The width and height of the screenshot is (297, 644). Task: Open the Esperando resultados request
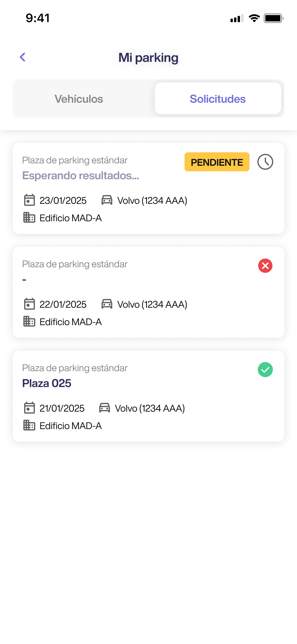[81, 176]
